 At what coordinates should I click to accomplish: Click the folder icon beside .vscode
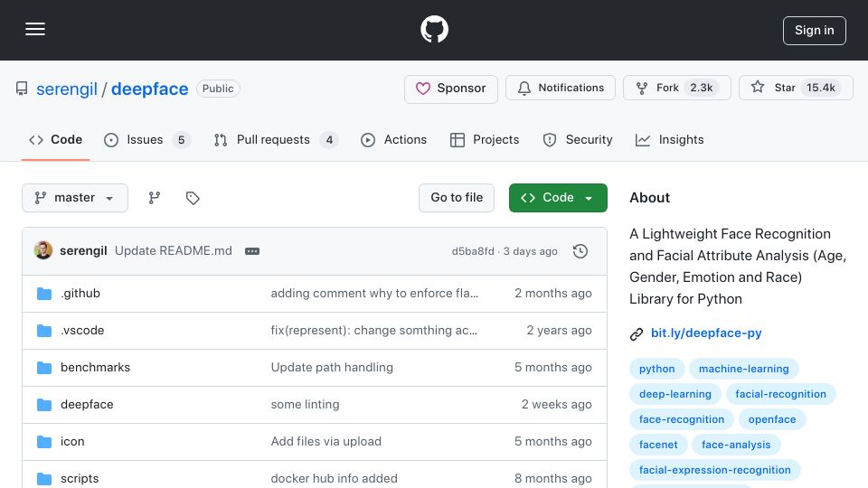pyautogui.click(x=44, y=331)
